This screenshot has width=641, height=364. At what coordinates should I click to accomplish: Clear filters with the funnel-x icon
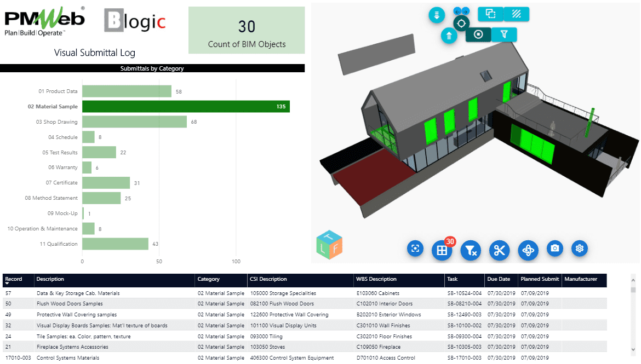[471, 251]
